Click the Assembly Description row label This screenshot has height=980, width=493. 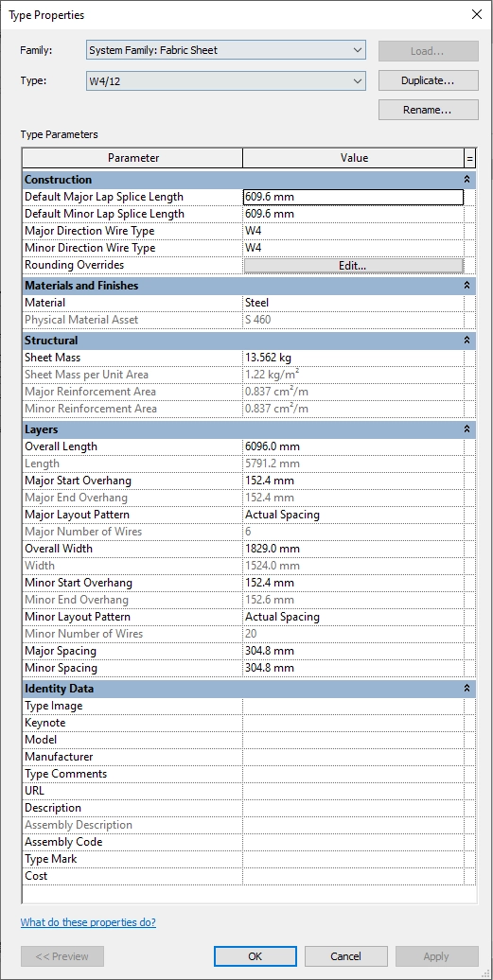click(79, 825)
